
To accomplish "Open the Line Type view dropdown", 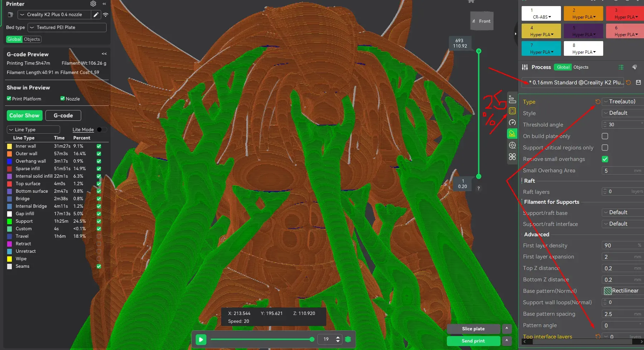I will coord(33,130).
